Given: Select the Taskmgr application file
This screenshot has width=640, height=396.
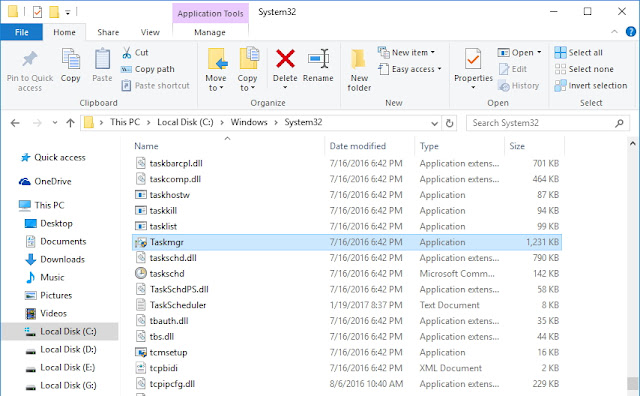Looking at the screenshot, I should 347,242.
